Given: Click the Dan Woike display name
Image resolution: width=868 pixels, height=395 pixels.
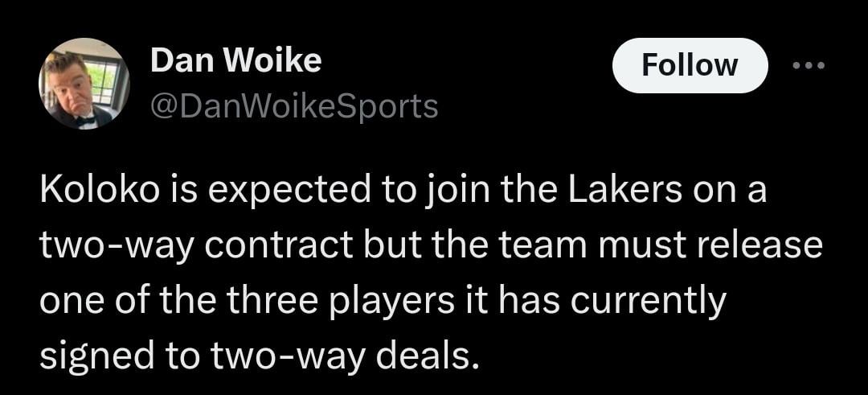Looking at the screenshot, I should click(235, 60).
